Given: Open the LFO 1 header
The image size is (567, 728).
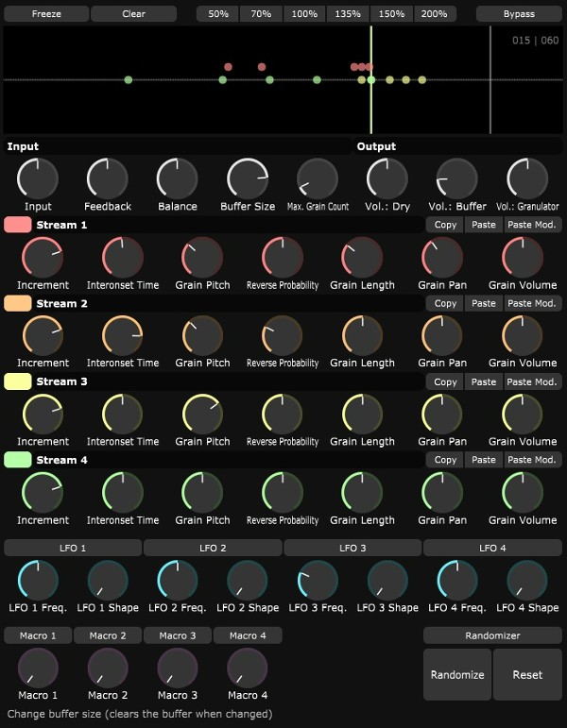Looking at the screenshot, I should point(73,548).
